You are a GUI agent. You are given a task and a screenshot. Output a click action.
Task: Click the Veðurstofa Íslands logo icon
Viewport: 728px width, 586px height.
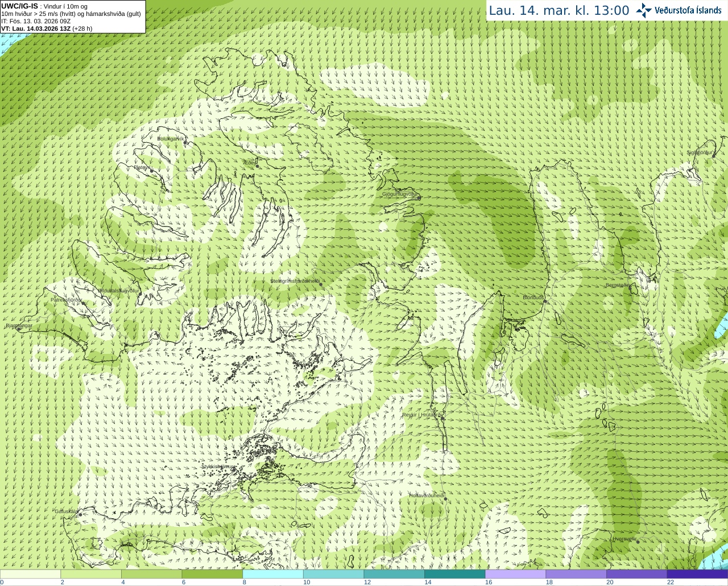coord(644,10)
